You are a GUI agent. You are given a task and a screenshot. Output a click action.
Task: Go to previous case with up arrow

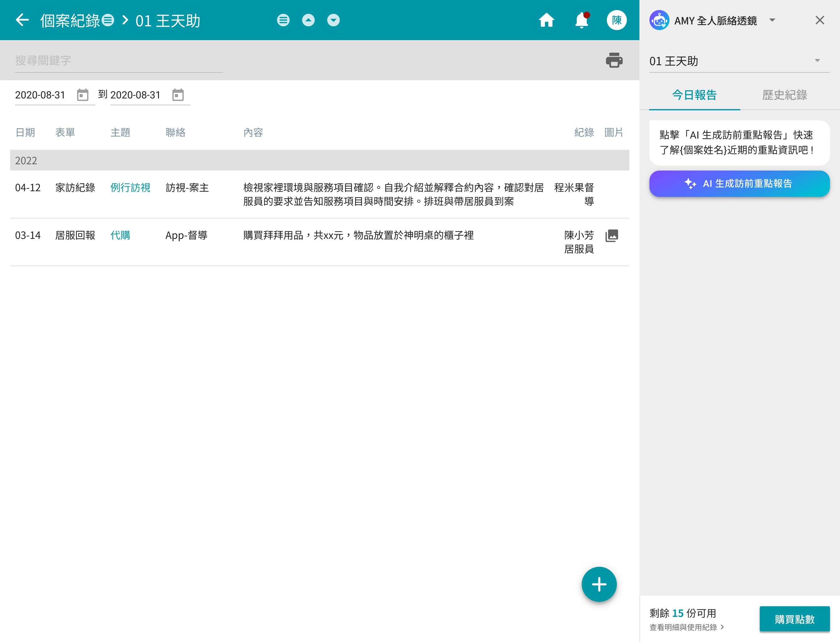(x=308, y=20)
